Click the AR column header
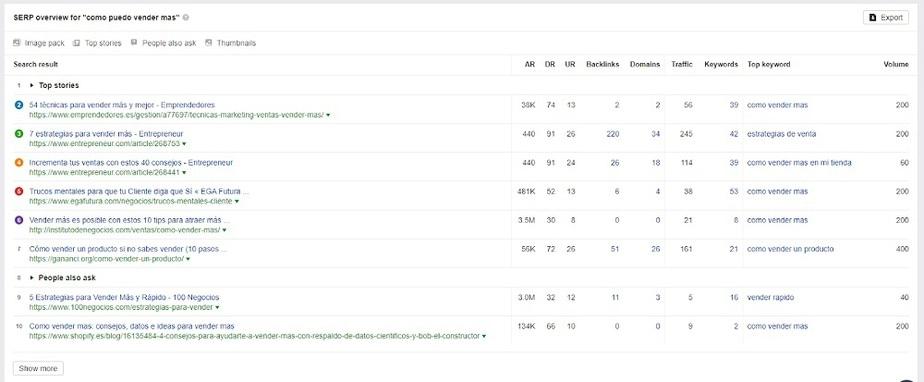This screenshot has width=924, height=382. pyautogui.click(x=530, y=64)
